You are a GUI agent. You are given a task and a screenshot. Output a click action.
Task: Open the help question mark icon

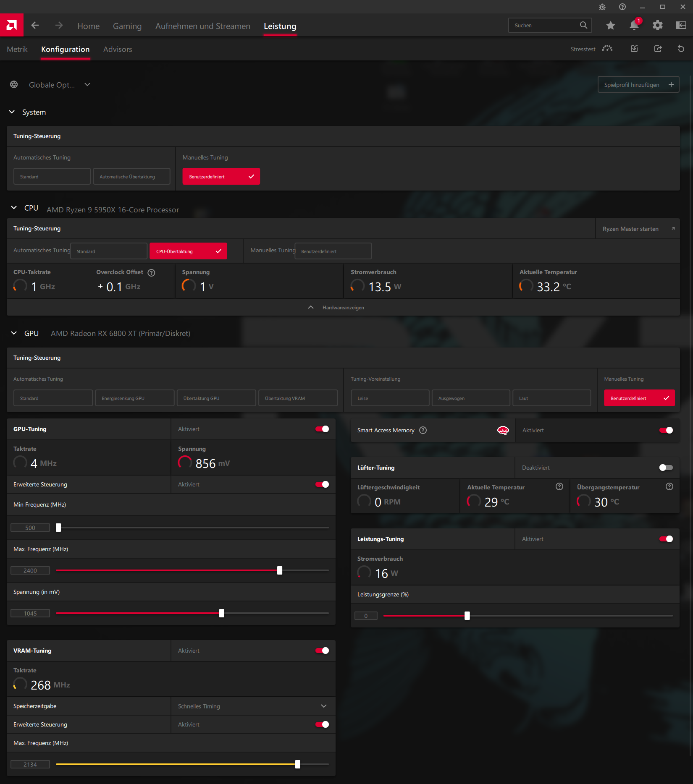pyautogui.click(x=622, y=7)
